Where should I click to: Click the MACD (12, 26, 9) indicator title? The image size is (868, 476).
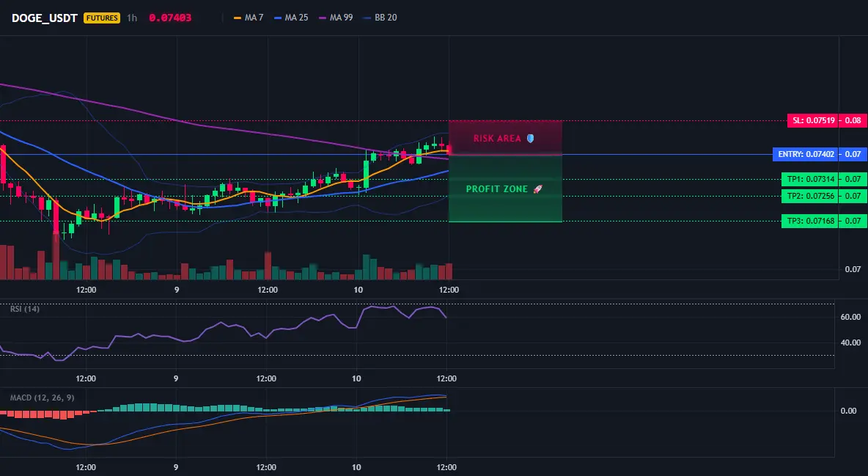click(42, 398)
